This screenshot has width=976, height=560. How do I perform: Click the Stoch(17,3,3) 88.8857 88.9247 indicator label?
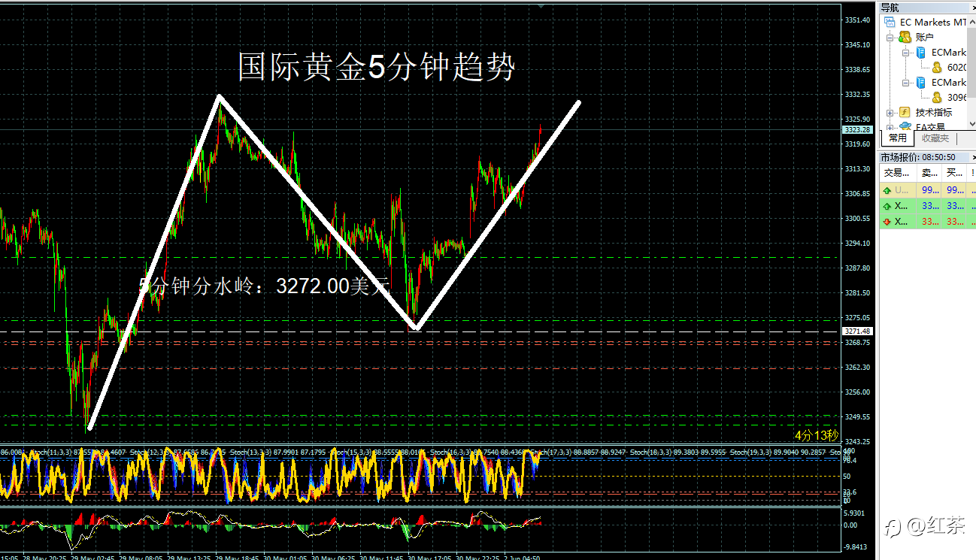577,452
